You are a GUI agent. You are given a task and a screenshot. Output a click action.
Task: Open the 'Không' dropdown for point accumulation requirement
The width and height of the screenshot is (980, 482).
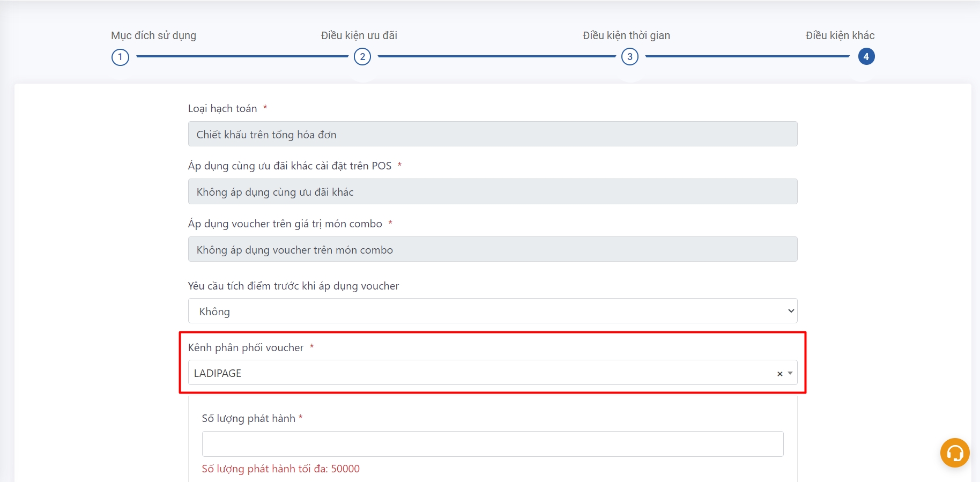(492, 311)
